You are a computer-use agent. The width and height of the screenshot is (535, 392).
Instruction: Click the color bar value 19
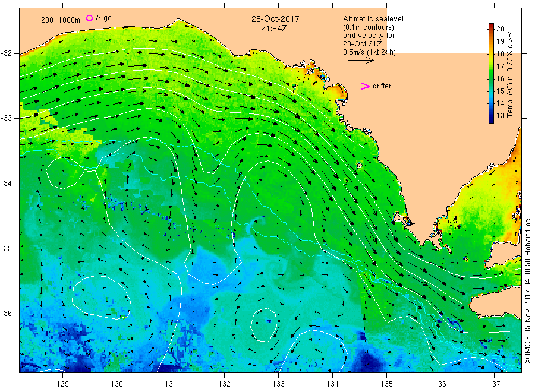(500, 41)
